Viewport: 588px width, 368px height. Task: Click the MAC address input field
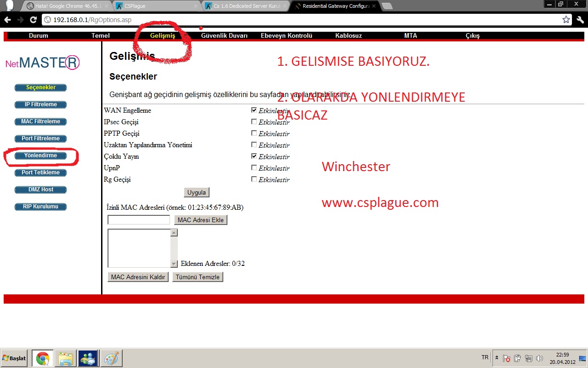click(139, 220)
